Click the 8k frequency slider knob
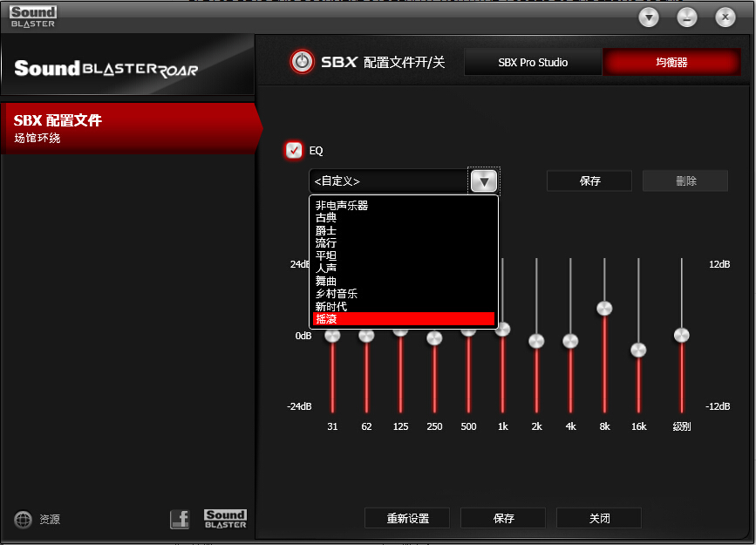The image size is (756, 545). [x=604, y=309]
